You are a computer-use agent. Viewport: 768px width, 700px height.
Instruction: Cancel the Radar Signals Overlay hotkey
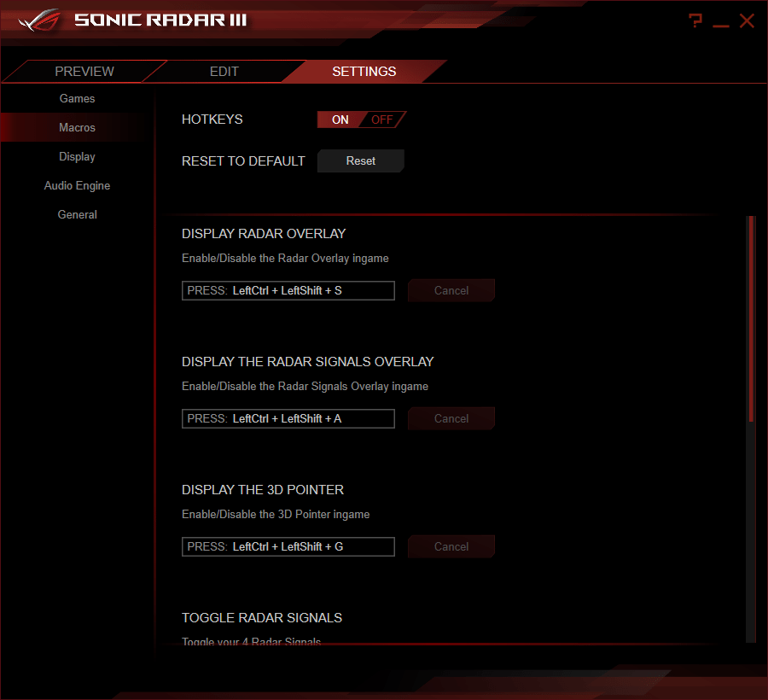[x=451, y=419]
